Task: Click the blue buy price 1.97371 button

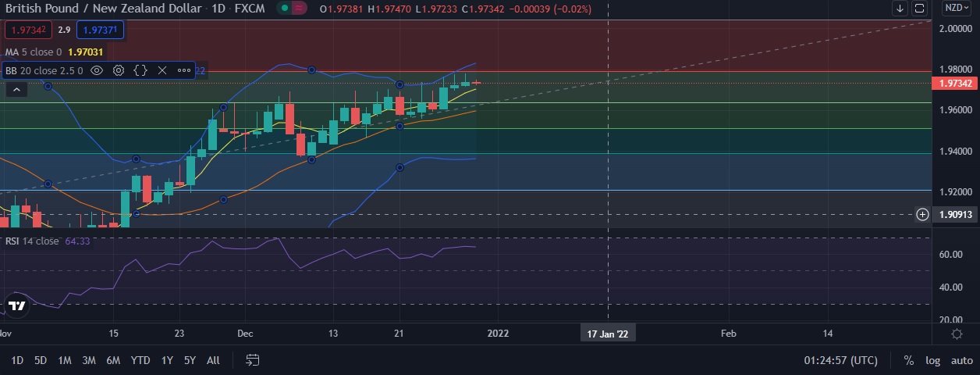Action: pyautogui.click(x=101, y=30)
